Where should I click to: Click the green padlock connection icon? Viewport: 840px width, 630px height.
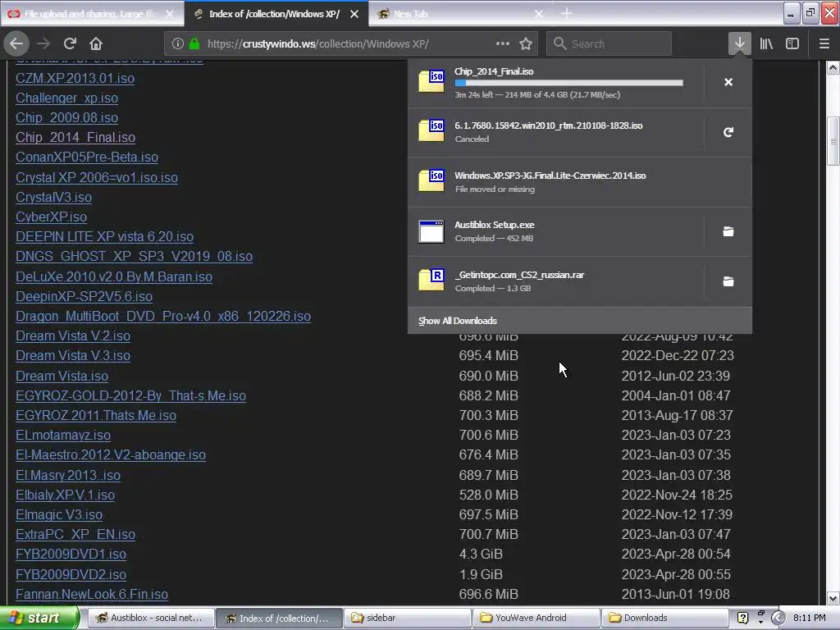tap(194, 44)
